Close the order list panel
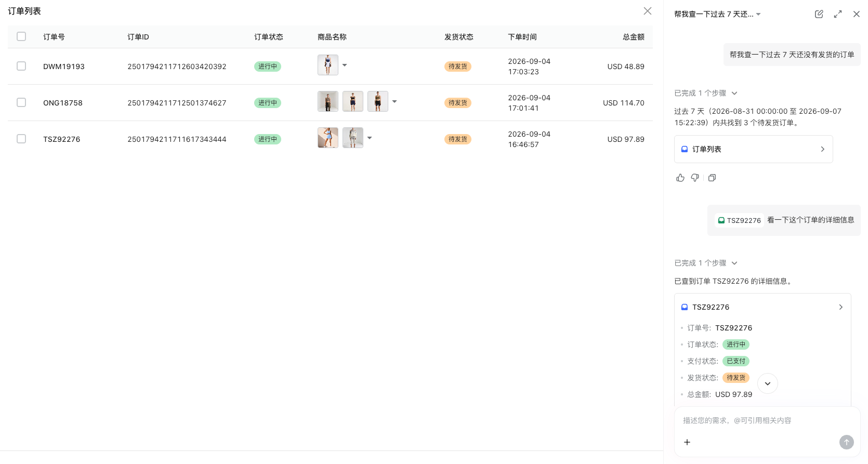This screenshot has height=464, width=868. pyautogui.click(x=648, y=11)
